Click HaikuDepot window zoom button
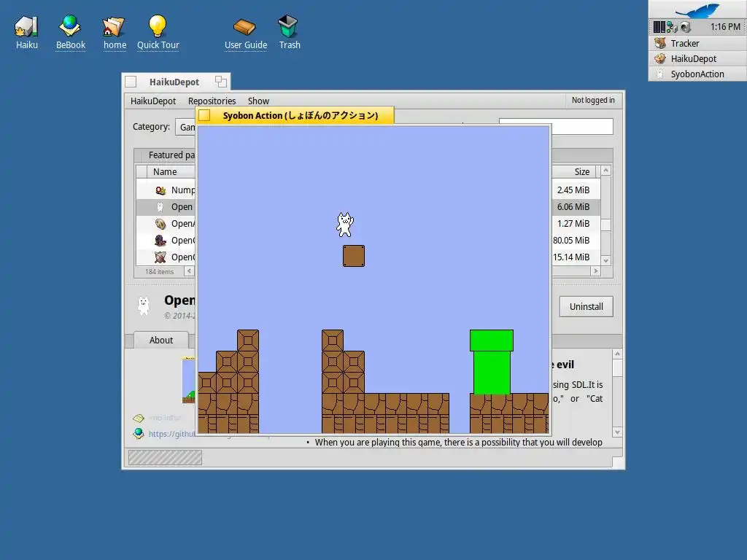747x560 pixels. click(220, 82)
